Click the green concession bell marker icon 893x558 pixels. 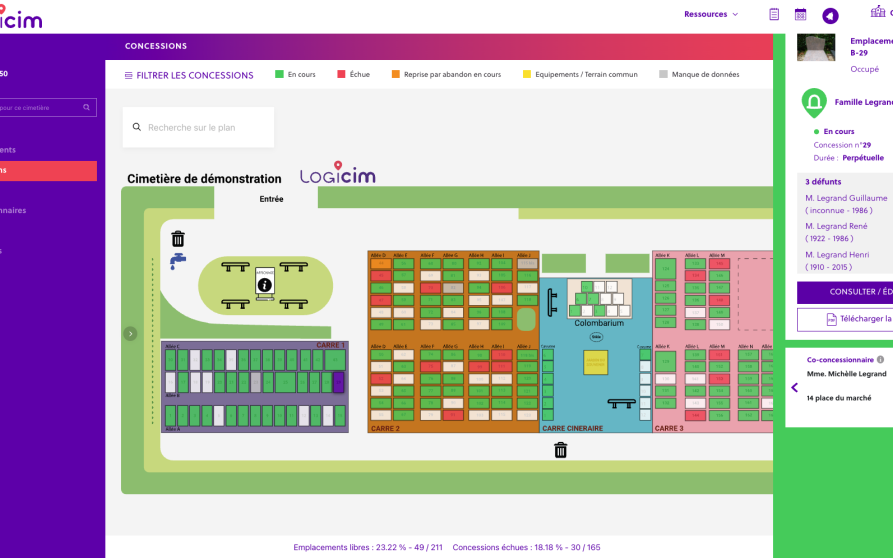click(x=814, y=103)
